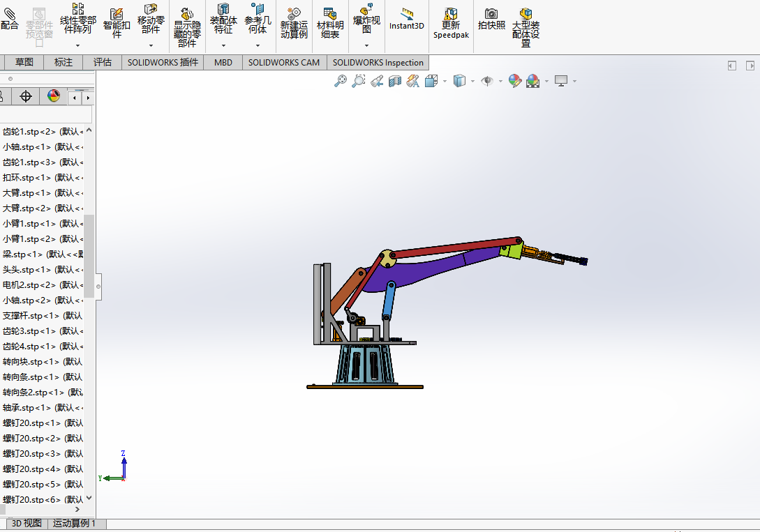Open Hide/Show Items dropdown arrow
Screen dimensions: 760x532
[x=500, y=82]
